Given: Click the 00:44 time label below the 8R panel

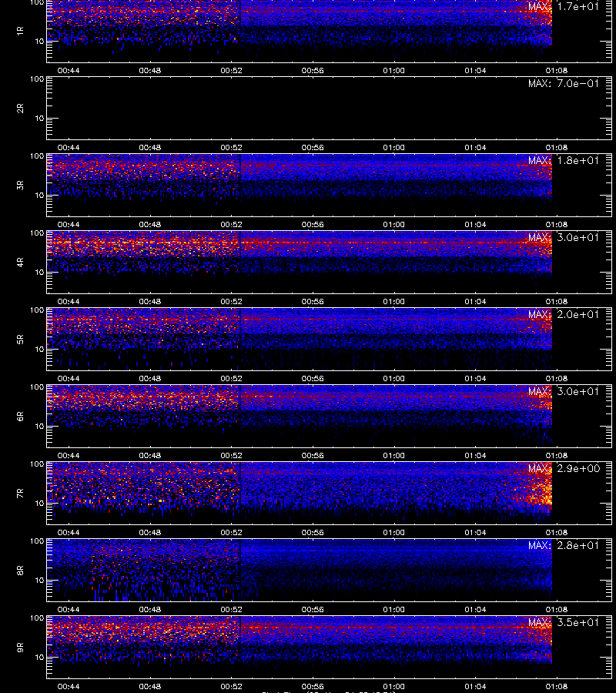Looking at the screenshot, I should [69, 609].
